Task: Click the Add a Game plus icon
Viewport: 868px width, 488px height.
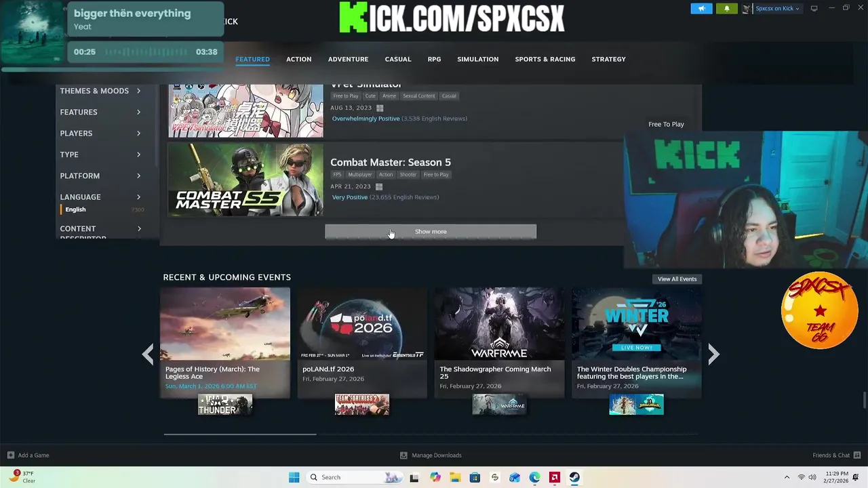Action: click(x=10, y=455)
